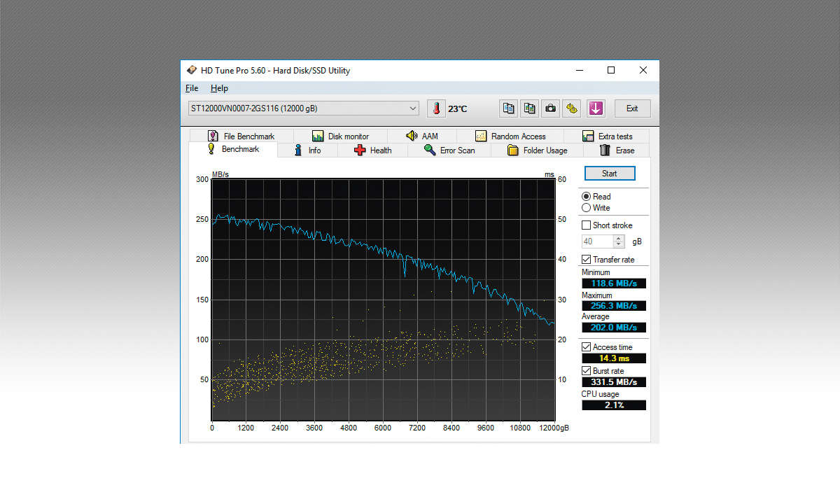Click the camera save screenshot icon

551,108
